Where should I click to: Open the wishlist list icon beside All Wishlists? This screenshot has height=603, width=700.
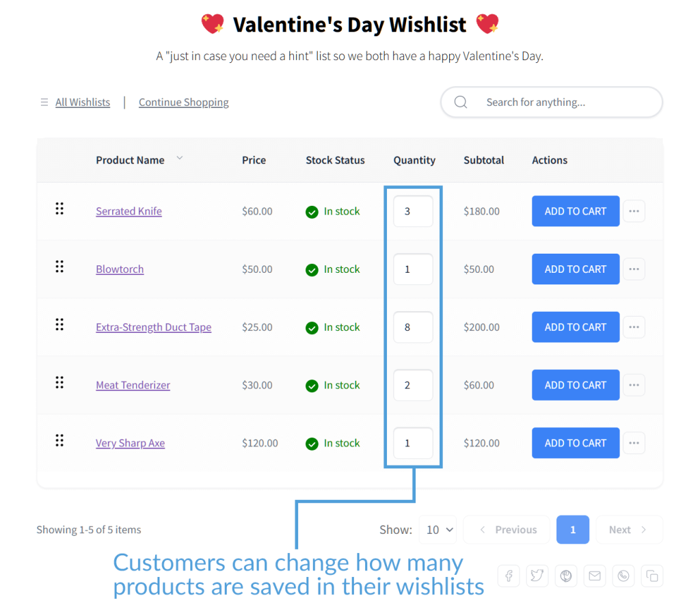pyautogui.click(x=44, y=102)
